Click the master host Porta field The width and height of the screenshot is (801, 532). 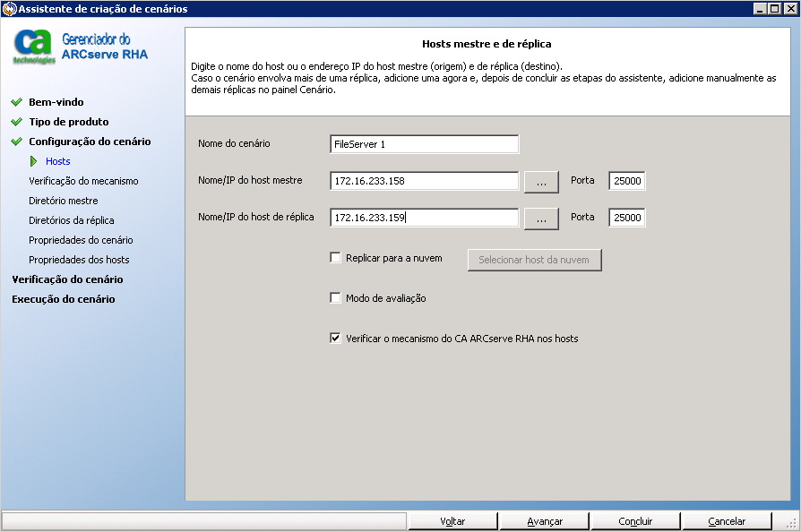(626, 181)
